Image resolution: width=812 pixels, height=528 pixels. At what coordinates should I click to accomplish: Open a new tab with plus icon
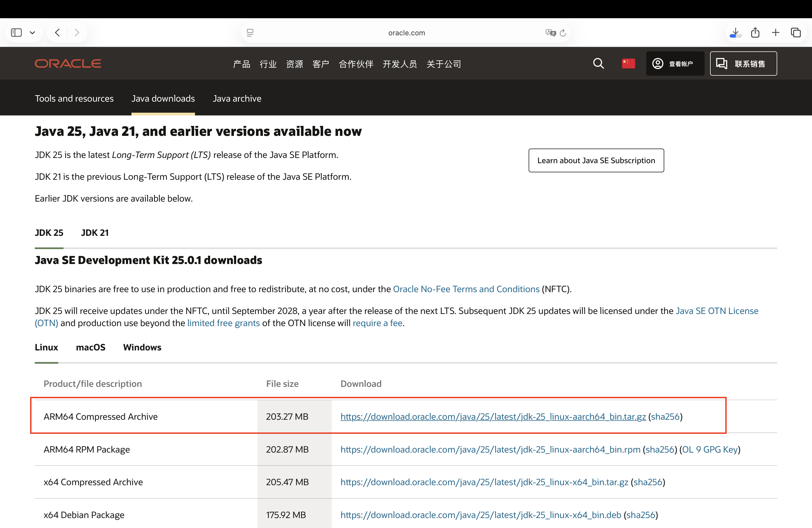coord(775,33)
